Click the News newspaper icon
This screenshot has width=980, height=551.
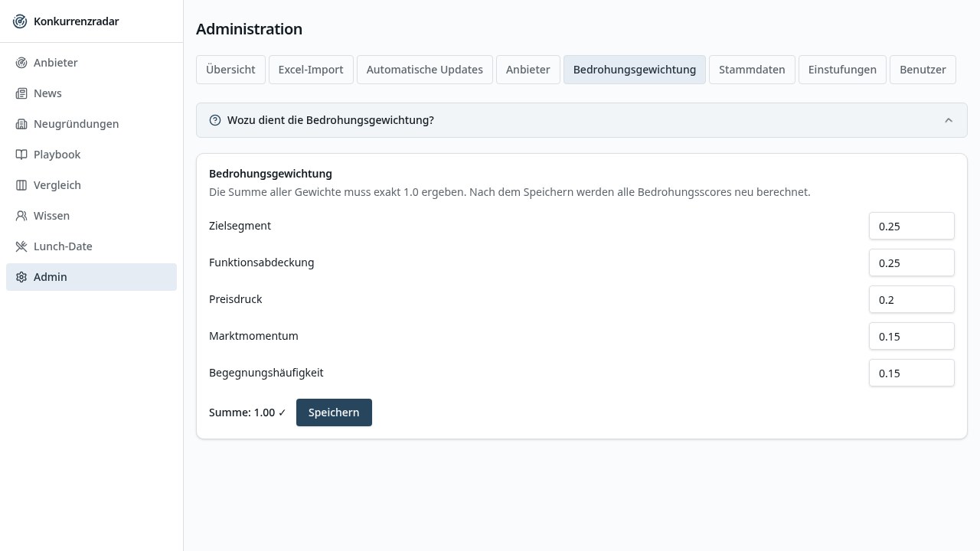pyautogui.click(x=21, y=93)
